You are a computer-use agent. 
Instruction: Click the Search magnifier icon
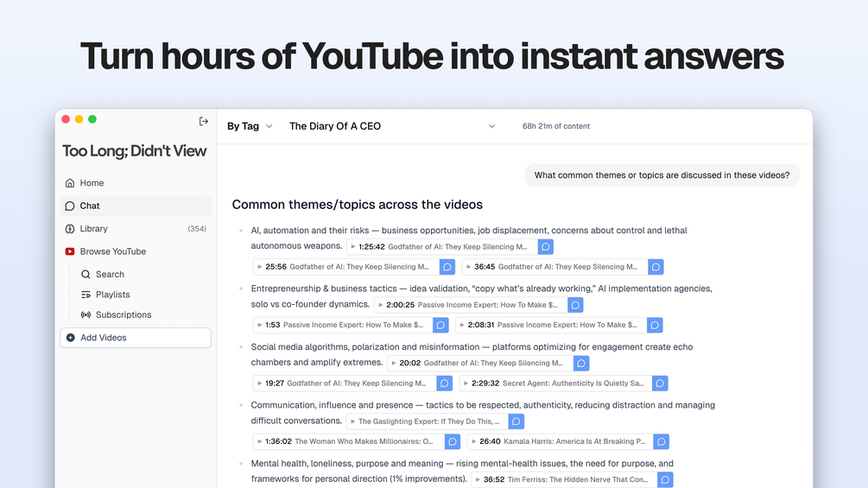86,274
